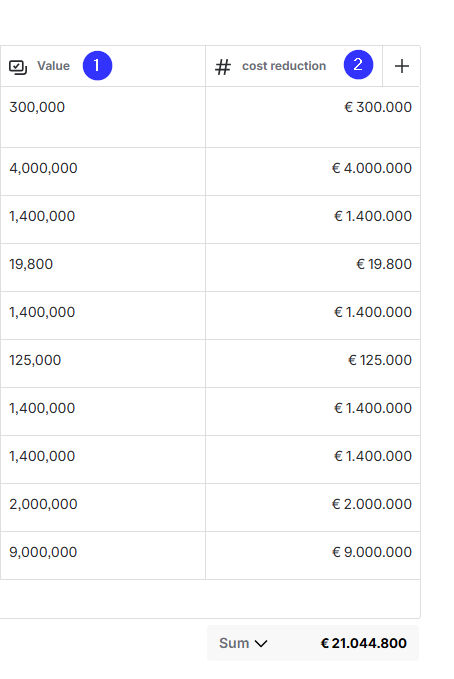454x679 pixels.
Task: Click the hash number-type icon
Action: (223, 67)
